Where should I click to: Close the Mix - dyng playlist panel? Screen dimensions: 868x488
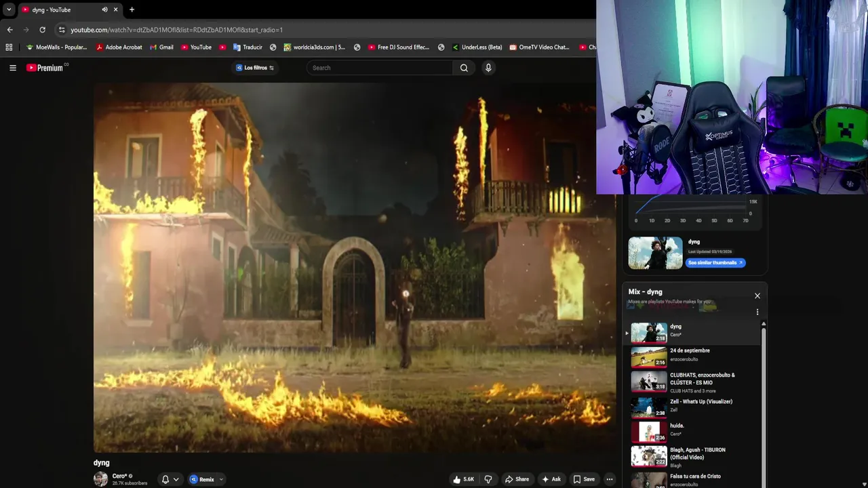(x=757, y=296)
